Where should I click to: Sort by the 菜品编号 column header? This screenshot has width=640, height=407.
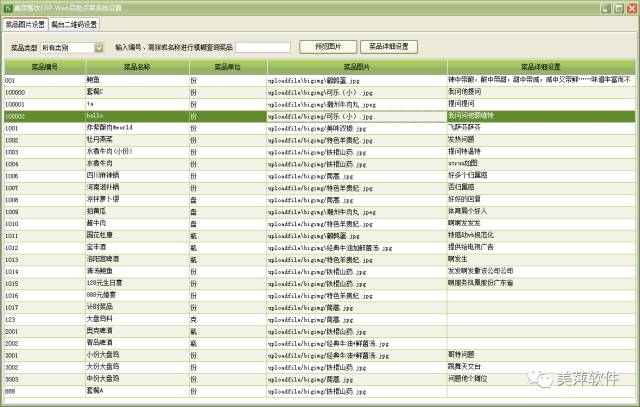(46, 67)
